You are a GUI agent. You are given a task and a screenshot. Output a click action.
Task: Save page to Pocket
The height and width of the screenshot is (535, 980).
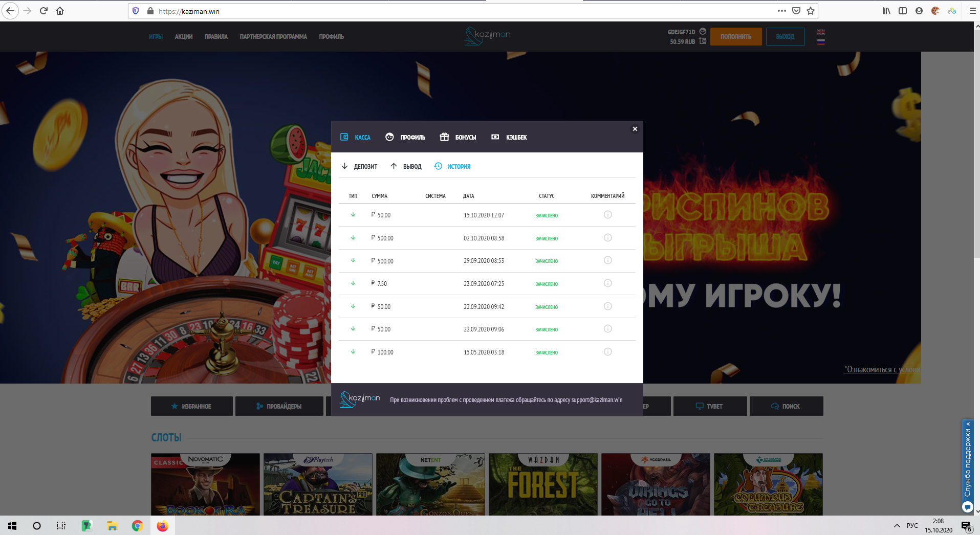tap(796, 11)
